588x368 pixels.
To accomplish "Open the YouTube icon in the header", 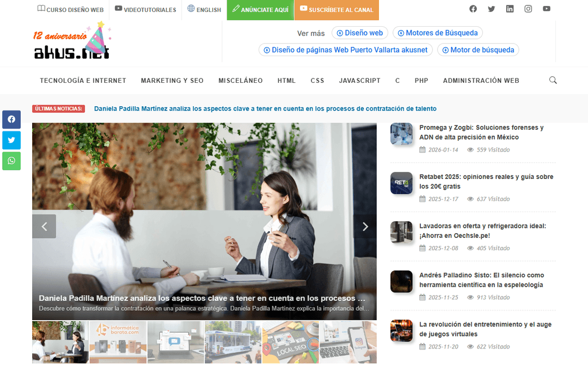I will coord(547,9).
